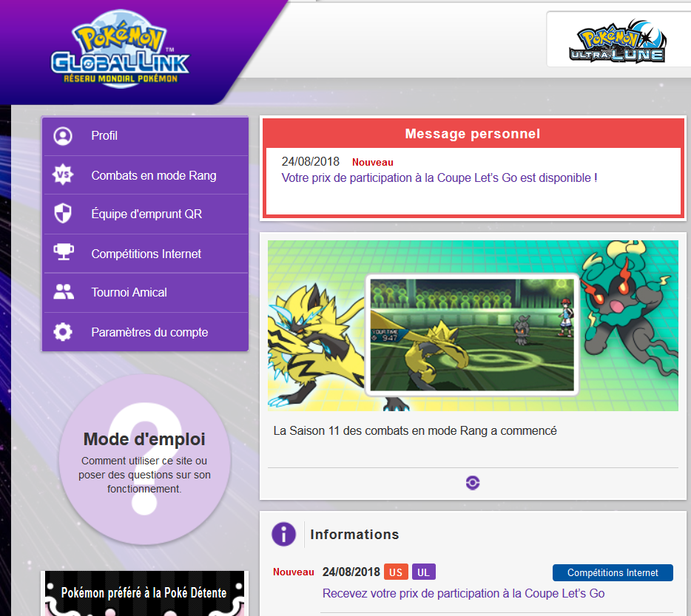The height and width of the screenshot is (616, 691).
Task: Open Recevez votre prix de participation link
Action: [x=463, y=594]
